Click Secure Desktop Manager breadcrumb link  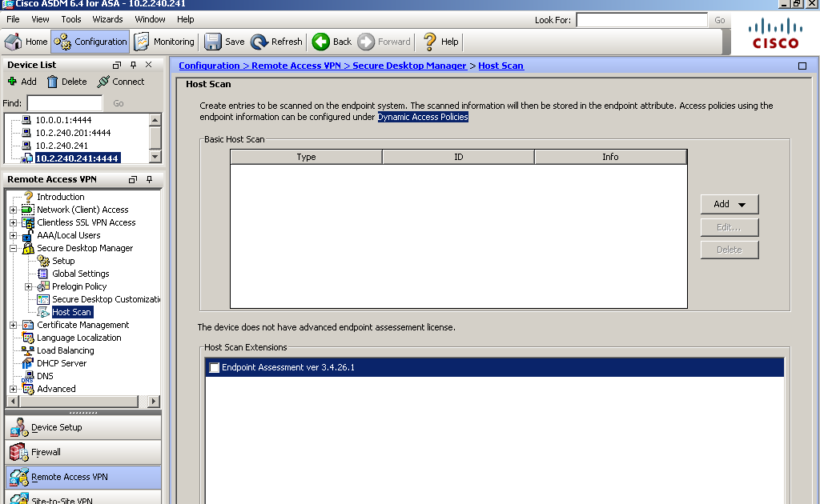point(409,66)
